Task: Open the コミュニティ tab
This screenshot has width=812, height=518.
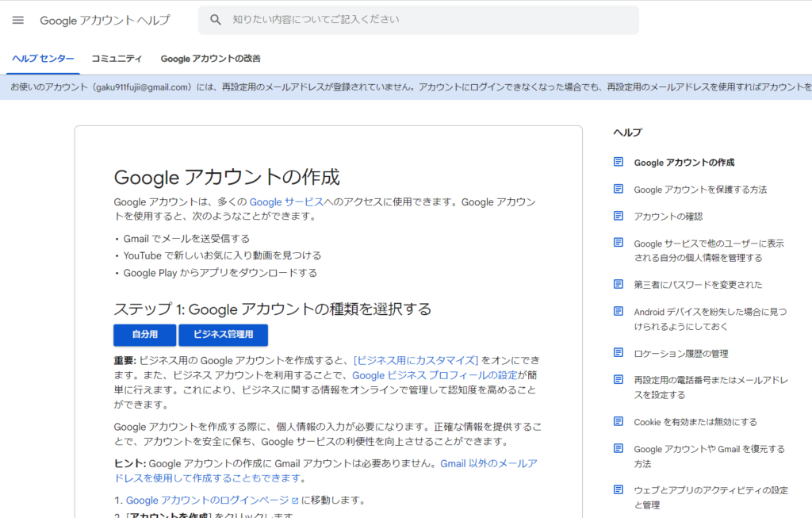Action: coord(117,59)
